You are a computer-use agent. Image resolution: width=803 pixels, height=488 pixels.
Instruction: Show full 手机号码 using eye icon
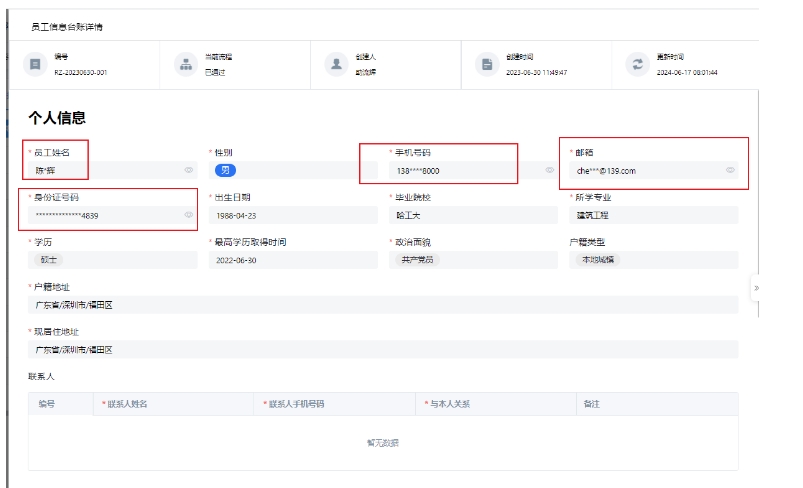(549, 170)
